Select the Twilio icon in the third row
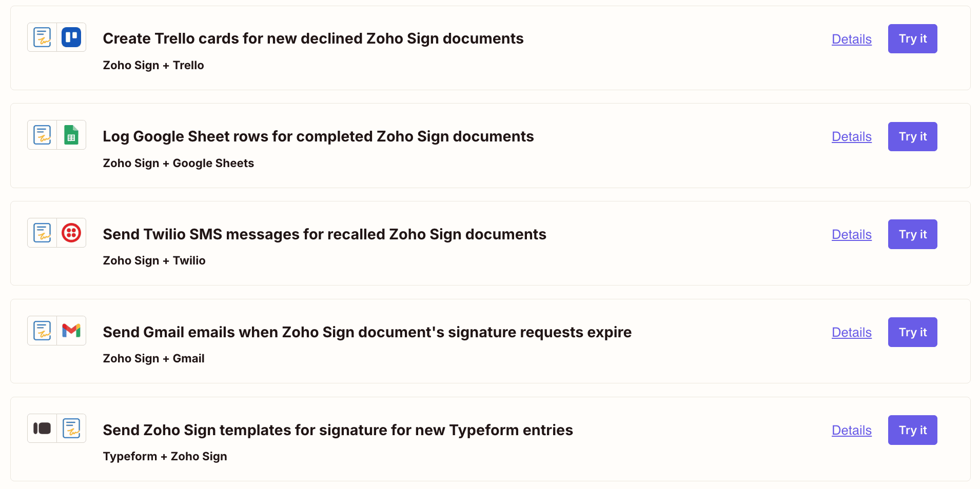Screen dimensions: 980x489 71,233
